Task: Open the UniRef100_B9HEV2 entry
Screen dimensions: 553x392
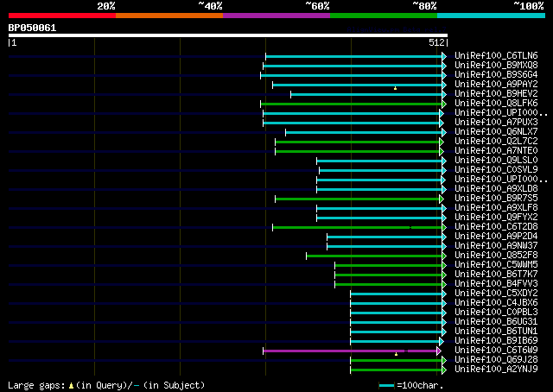Action: coord(496,94)
